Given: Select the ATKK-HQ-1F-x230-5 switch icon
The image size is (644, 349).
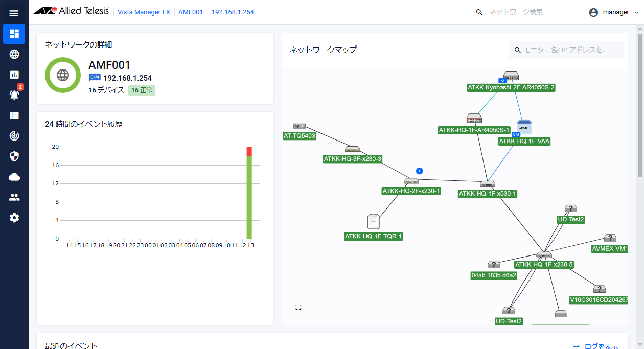Looking at the screenshot, I should coord(544,255).
